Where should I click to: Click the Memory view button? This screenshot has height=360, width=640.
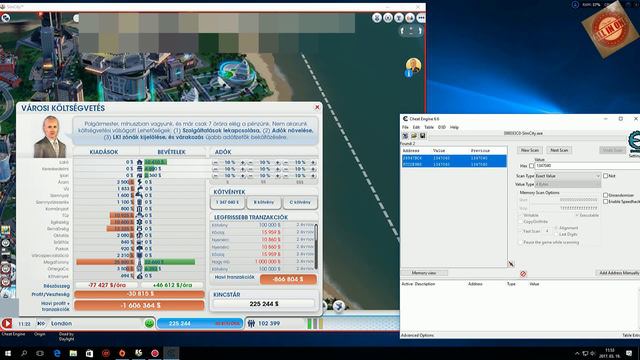(x=424, y=273)
